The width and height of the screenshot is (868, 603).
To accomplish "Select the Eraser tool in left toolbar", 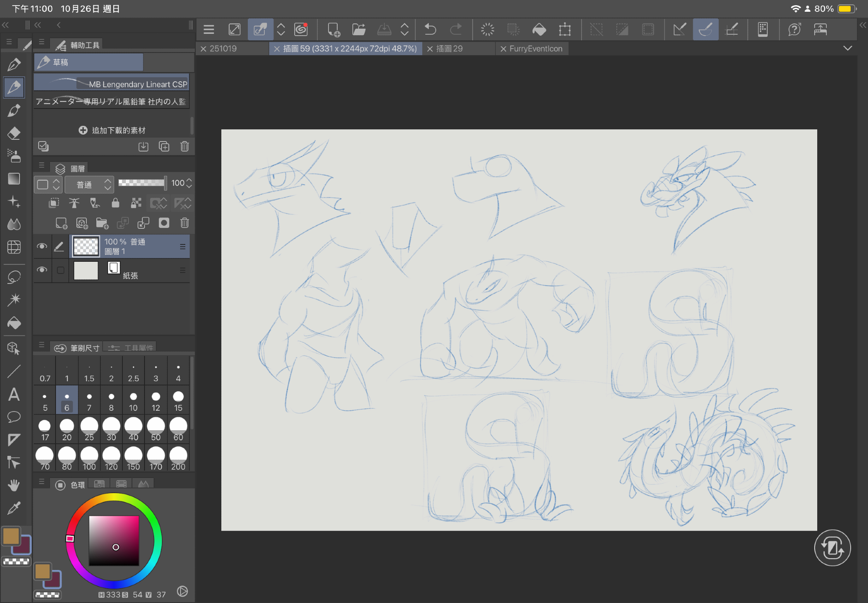I will tap(14, 133).
